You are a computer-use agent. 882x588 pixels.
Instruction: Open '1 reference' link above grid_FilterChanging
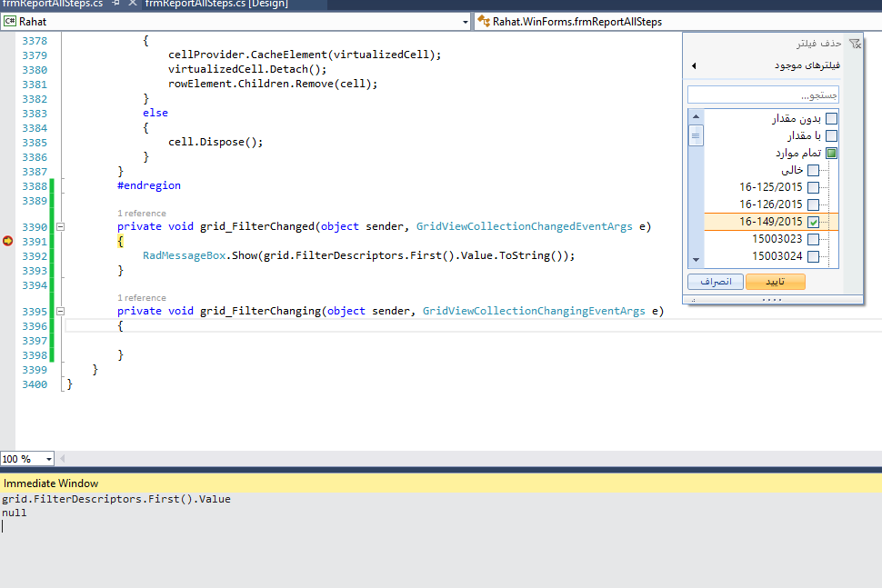pyautogui.click(x=142, y=298)
